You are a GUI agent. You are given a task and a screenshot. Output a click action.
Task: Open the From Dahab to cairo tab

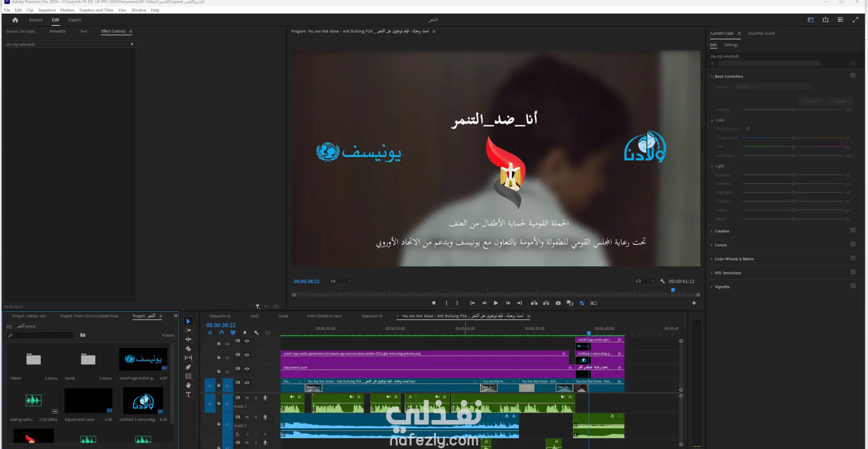(325, 316)
